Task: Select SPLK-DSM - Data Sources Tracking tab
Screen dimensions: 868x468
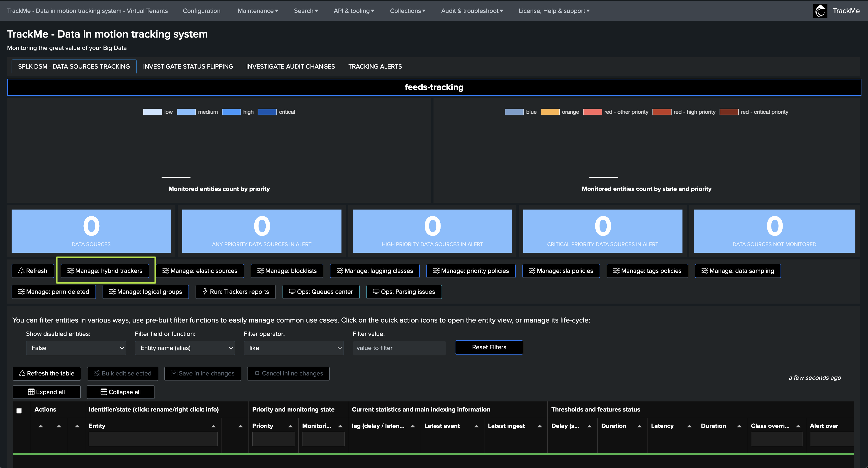Action: coord(74,67)
